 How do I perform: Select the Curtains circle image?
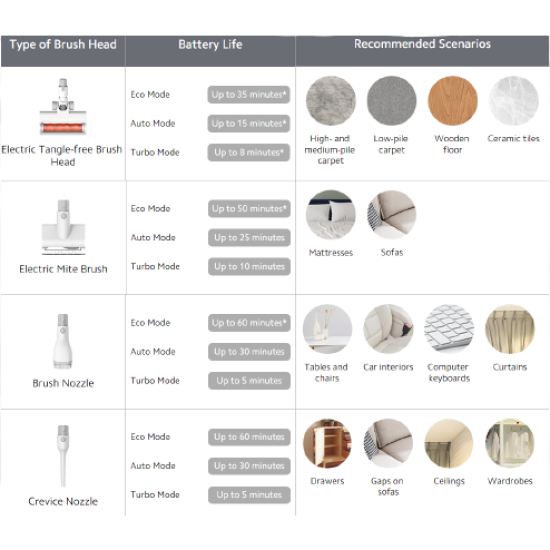click(510, 329)
